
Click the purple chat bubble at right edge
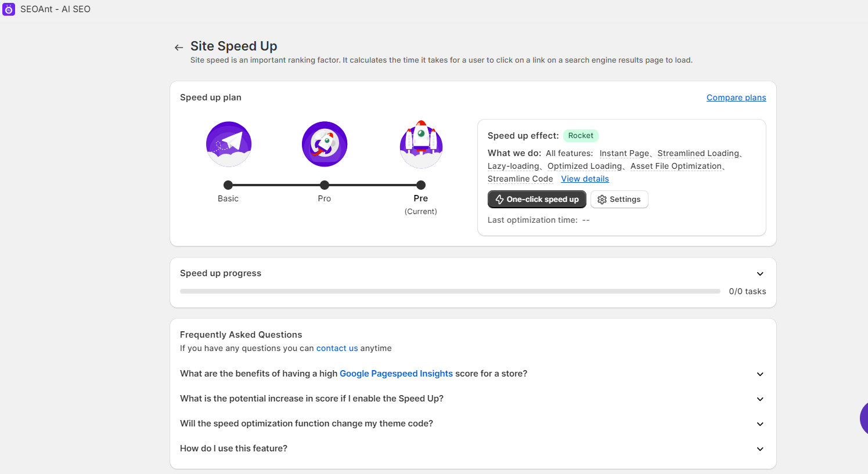click(863, 418)
